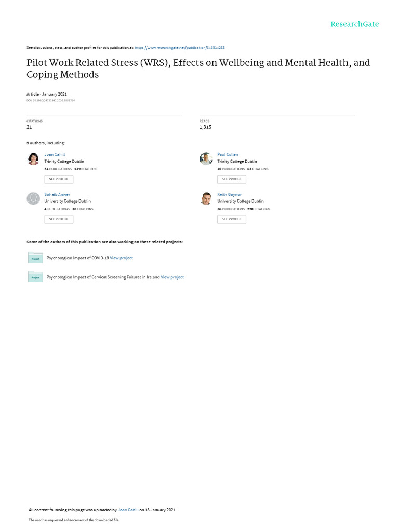Screen dimensions: 399x532
Task: Click Joan Cahill uploader link in footer
Action: tap(128, 510)
